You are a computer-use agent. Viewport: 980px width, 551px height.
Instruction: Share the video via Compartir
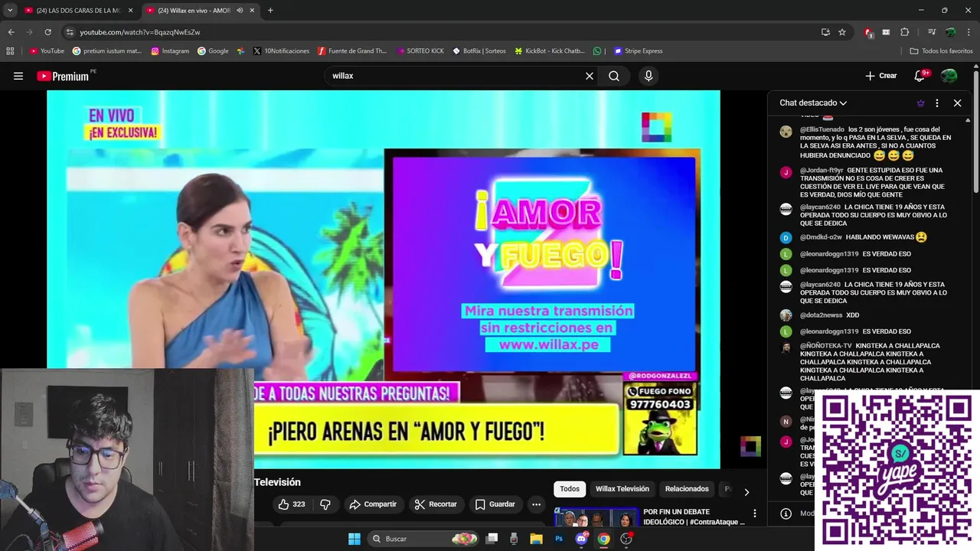(373, 504)
